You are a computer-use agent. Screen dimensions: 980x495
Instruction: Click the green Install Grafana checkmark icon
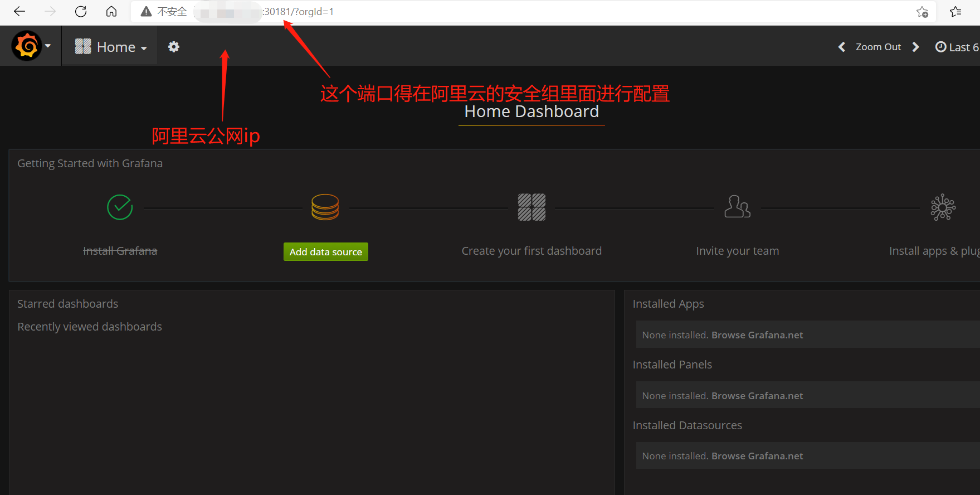[120, 207]
